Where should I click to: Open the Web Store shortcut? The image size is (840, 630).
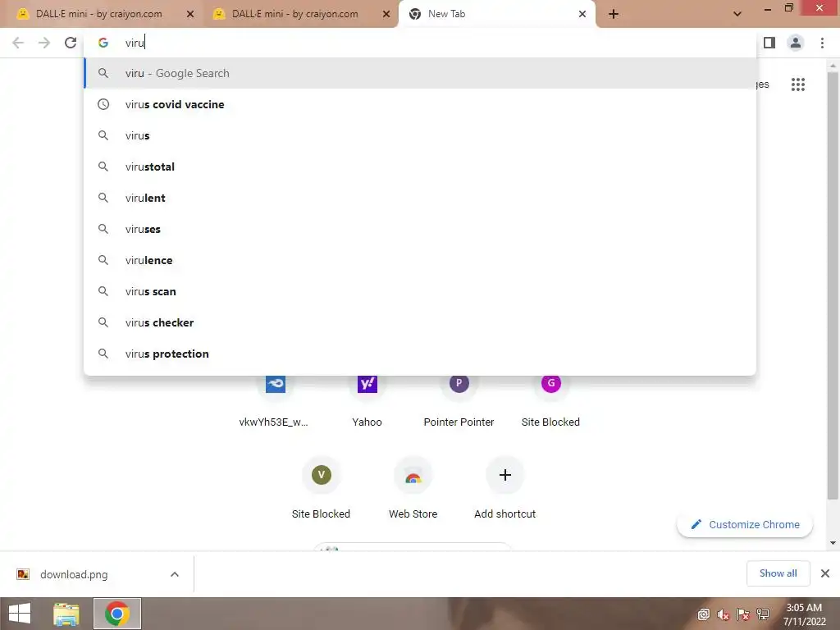(413, 489)
